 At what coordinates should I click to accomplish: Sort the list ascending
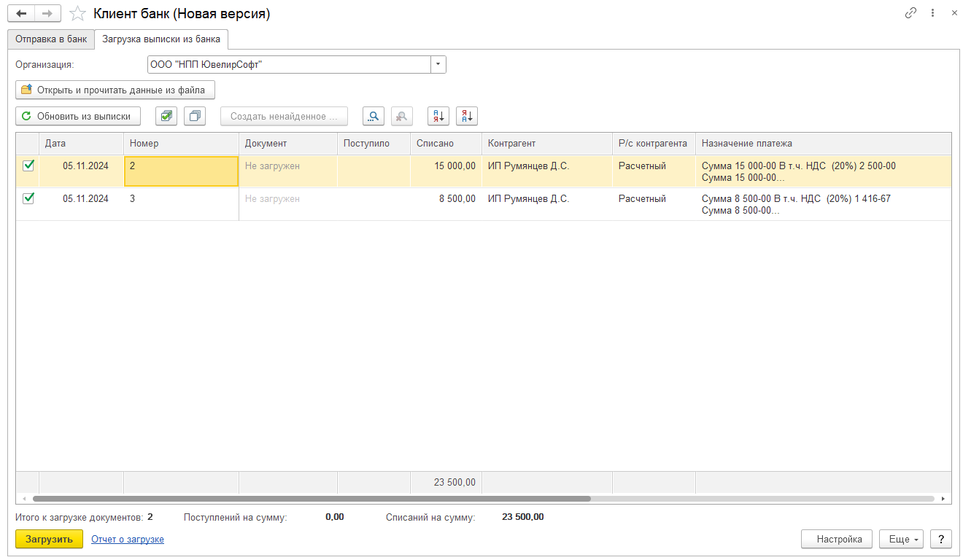pyautogui.click(x=438, y=116)
